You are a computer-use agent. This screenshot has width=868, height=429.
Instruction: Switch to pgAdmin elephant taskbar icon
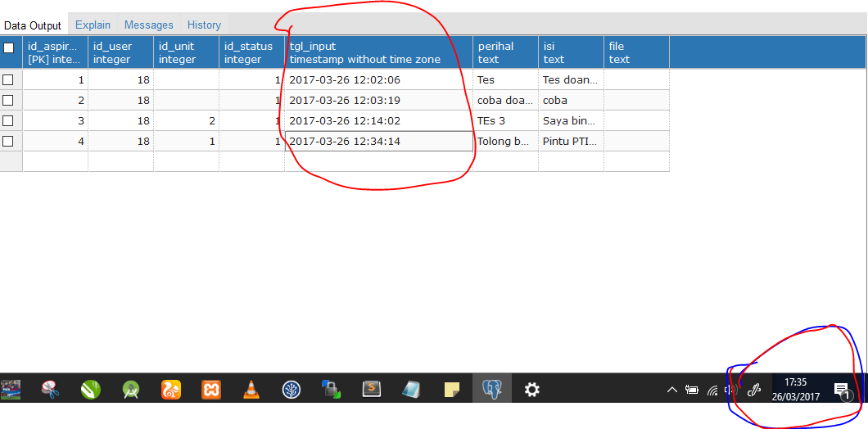point(492,390)
